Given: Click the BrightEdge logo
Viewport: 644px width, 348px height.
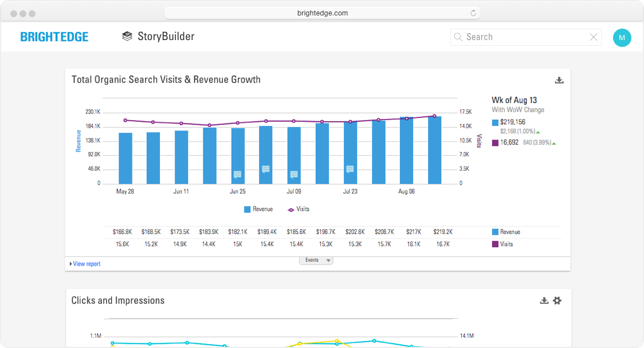Looking at the screenshot, I should pos(54,37).
